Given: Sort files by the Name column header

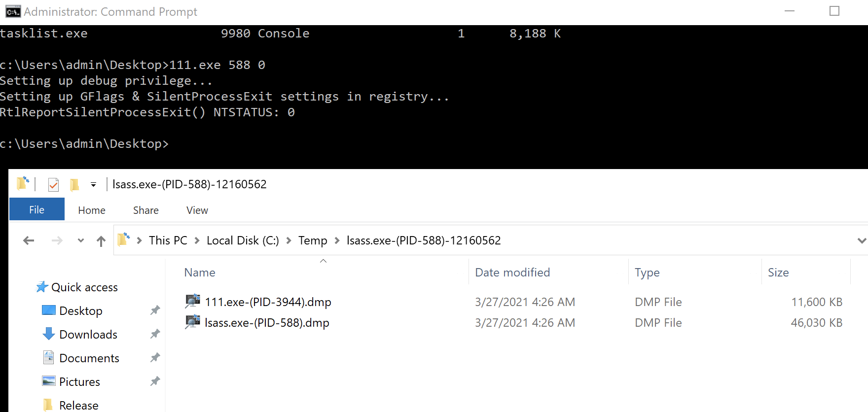Looking at the screenshot, I should 200,273.
